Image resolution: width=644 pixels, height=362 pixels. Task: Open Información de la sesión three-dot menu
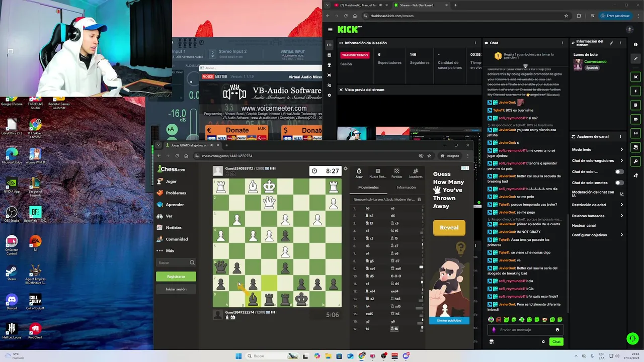pyautogui.click(x=476, y=43)
